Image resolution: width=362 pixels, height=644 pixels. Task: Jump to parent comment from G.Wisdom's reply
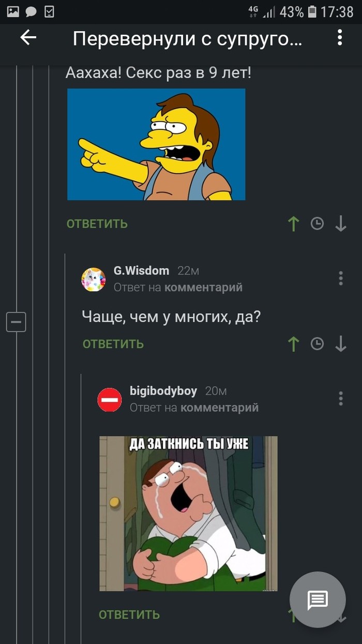coord(203,287)
